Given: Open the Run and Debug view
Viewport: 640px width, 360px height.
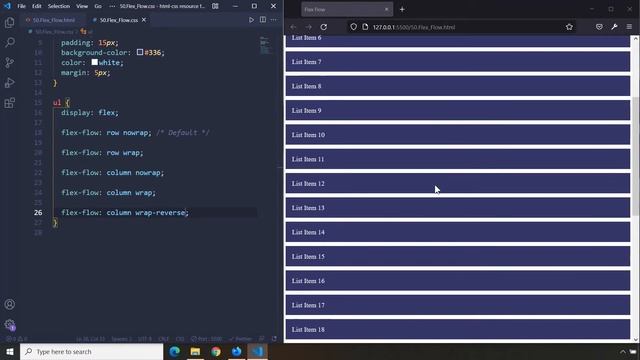Looking at the screenshot, I should click(9, 82).
